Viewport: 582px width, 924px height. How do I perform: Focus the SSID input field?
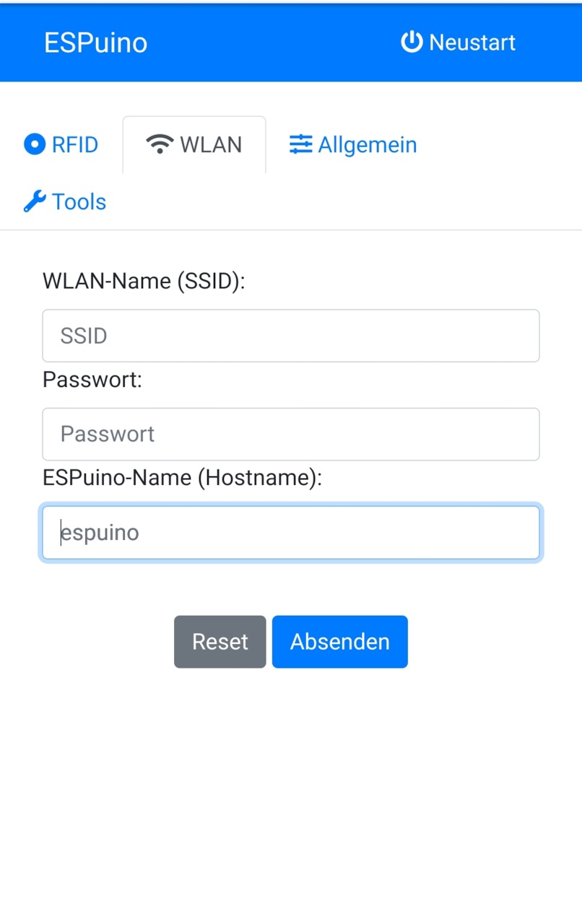pyautogui.click(x=290, y=336)
